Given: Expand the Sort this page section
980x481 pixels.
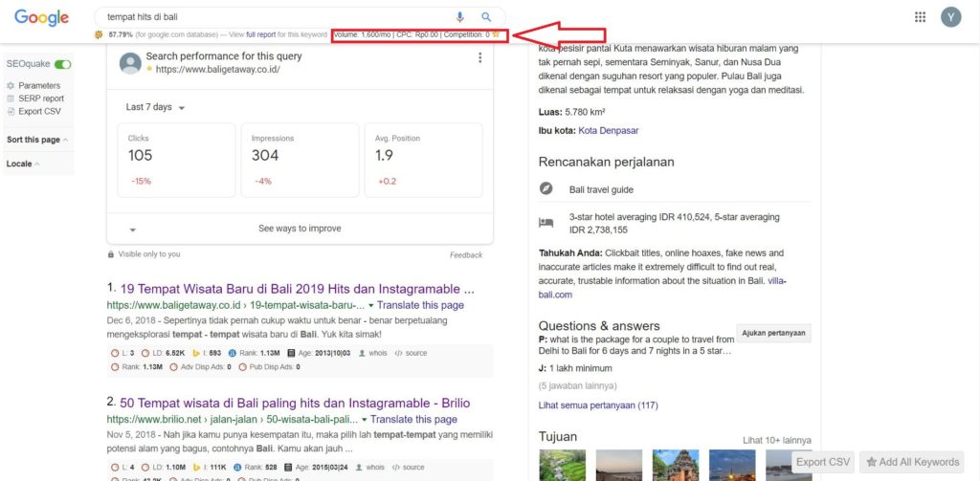Looking at the screenshot, I should 36,140.
